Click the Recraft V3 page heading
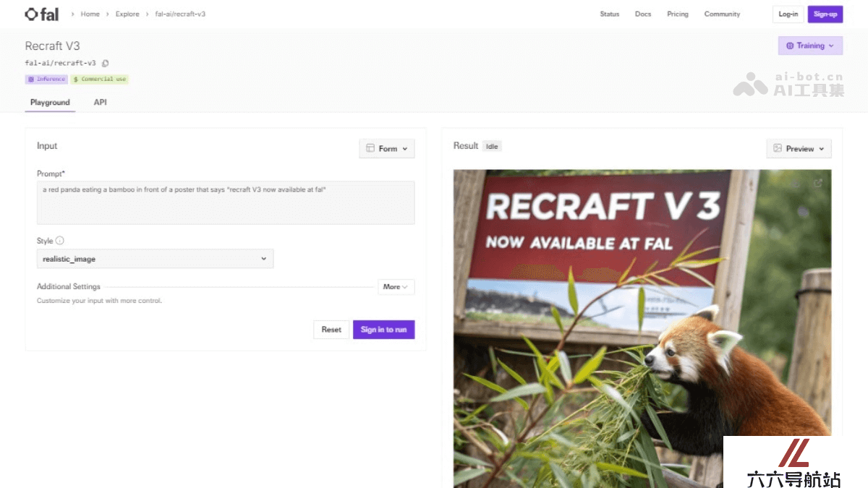 point(52,46)
